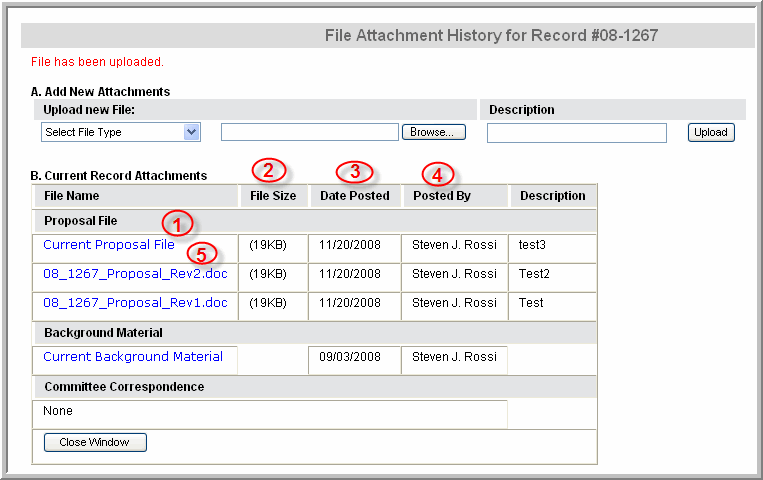Click the 09/03/2008 date cell
The image size is (763, 480).
coord(354,360)
